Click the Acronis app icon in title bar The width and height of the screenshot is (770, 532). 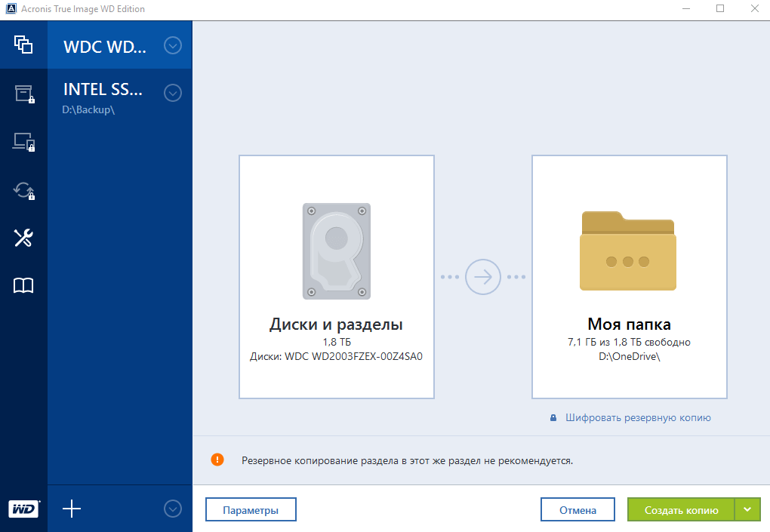click(11, 8)
